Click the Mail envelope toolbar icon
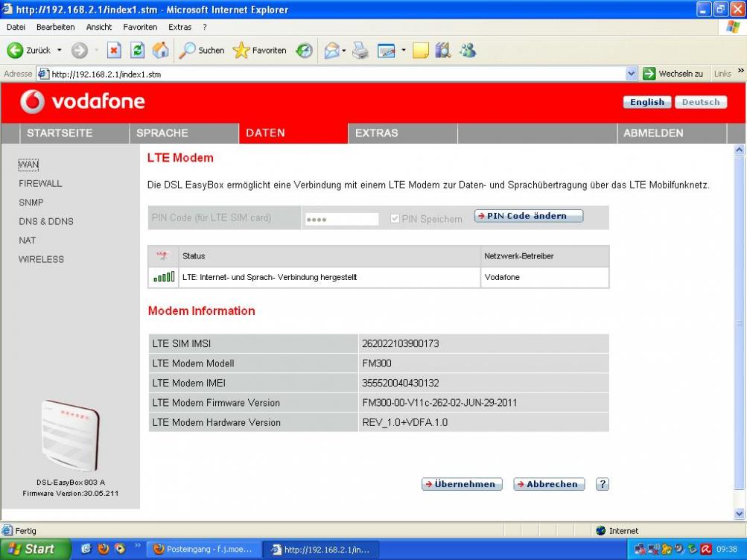The height and width of the screenshot is (560, 747). tap(331, 50)
